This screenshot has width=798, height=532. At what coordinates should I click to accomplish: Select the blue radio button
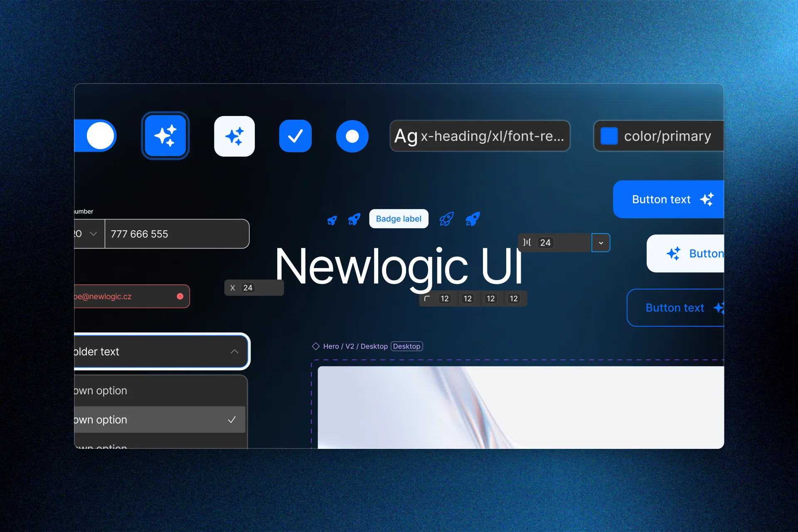pyautogui.click(x=352, y=136)
